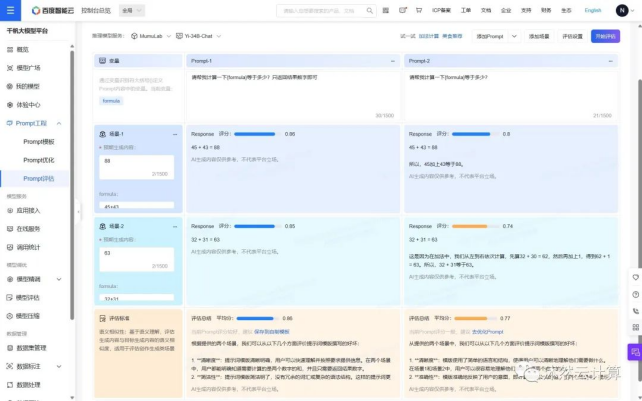Click the 我的模型 sidebar icon
Viewport: 642px width, 401px height.
[10, 86]
